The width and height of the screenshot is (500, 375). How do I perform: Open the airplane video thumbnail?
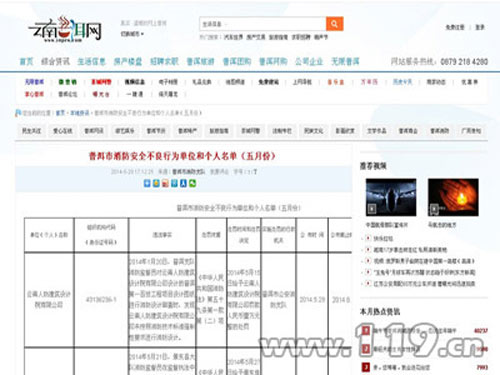click(x=391, y=197)
